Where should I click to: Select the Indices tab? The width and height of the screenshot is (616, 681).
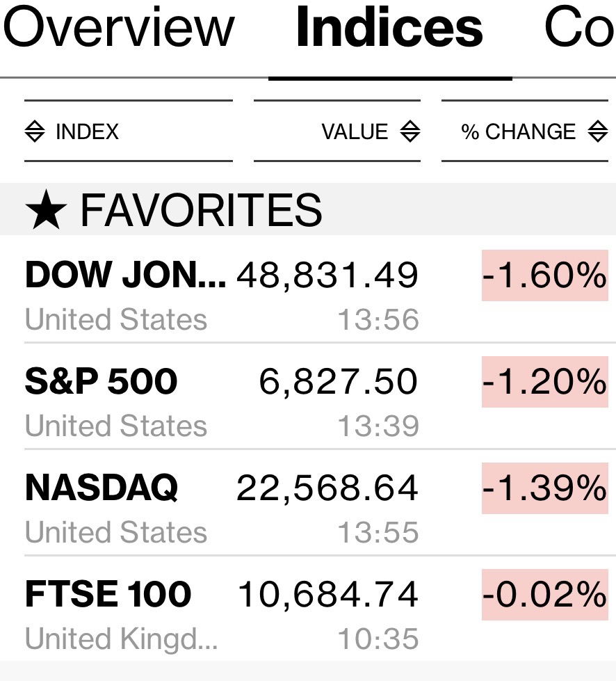click(x=389, y=28)
